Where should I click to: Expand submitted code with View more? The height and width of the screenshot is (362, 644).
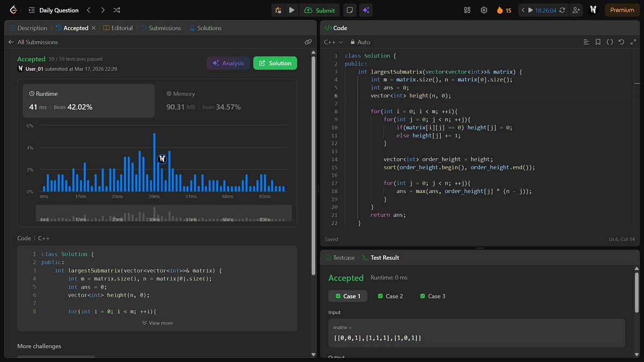click(x=157, y=323)
